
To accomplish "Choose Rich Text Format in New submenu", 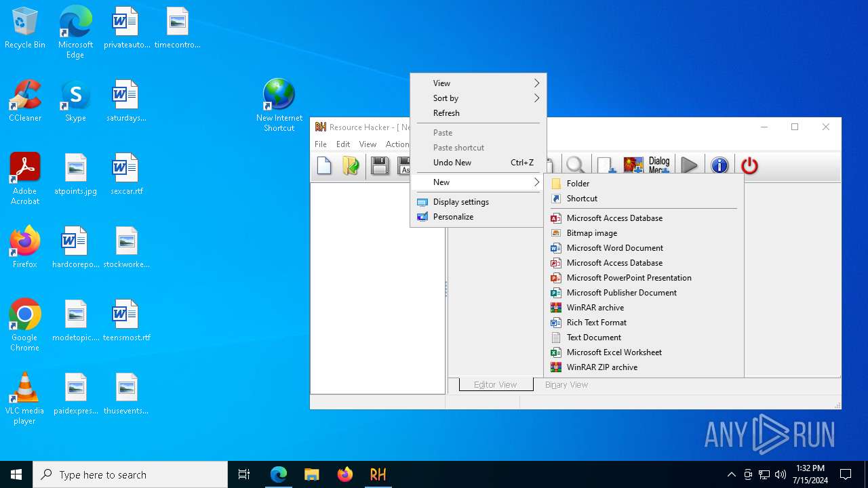I will 644,323.
